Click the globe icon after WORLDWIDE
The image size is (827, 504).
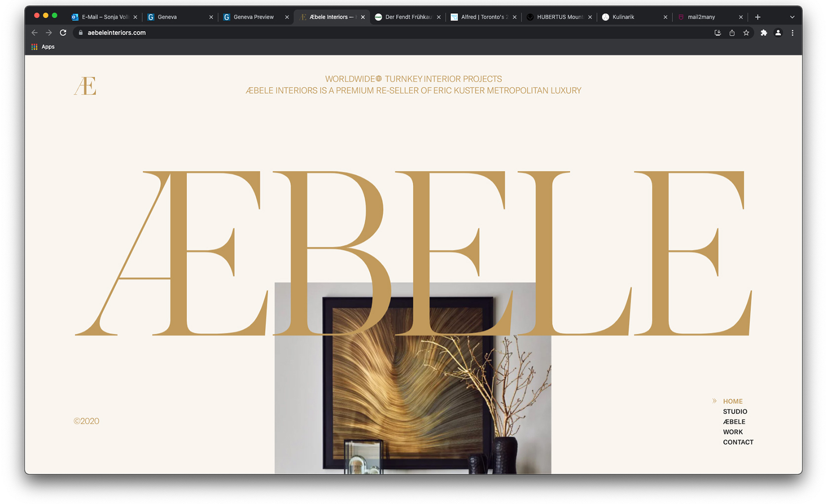pyautogui.click(x=379, y=78)
